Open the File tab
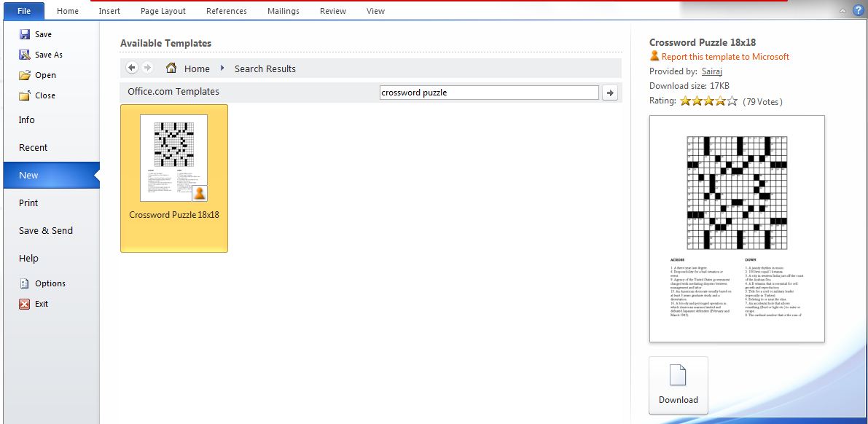Image resolution: width=868 pixels, height=424 pixels. point(24,10)
